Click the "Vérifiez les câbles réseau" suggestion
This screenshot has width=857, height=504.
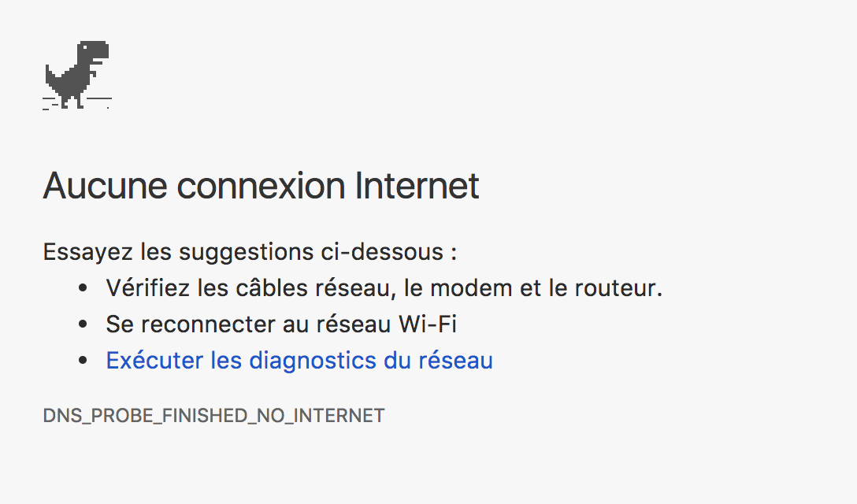(x=384, y=288)
